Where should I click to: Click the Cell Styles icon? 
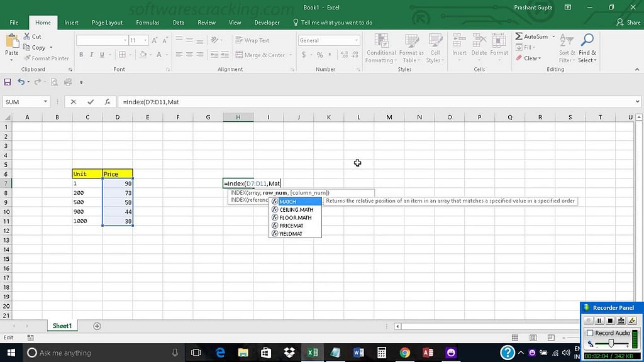click(435, 41)
